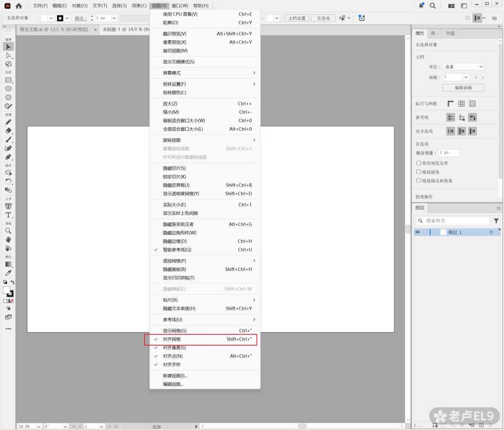
Task: Select the Polygon tool
Action: pos(8,97)
